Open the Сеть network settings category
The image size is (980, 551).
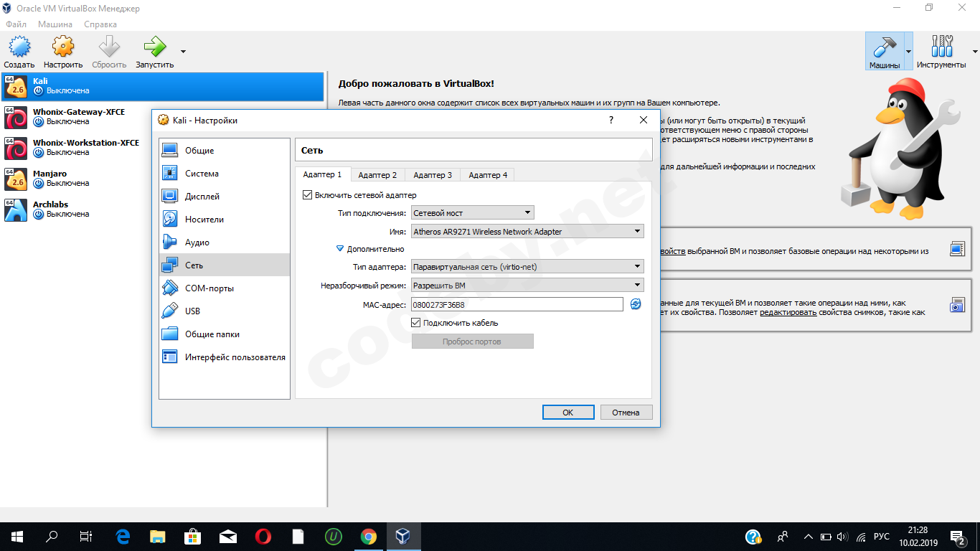(224, 265)
